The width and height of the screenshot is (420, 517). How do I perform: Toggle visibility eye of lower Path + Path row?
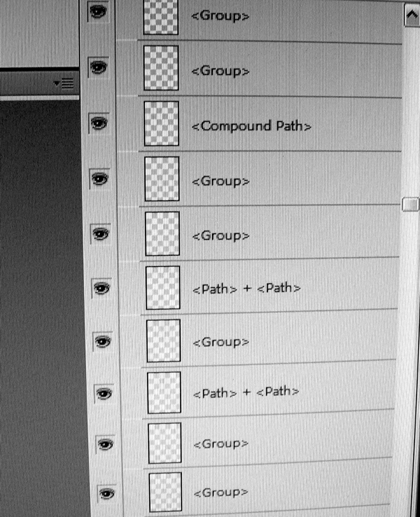104,394
